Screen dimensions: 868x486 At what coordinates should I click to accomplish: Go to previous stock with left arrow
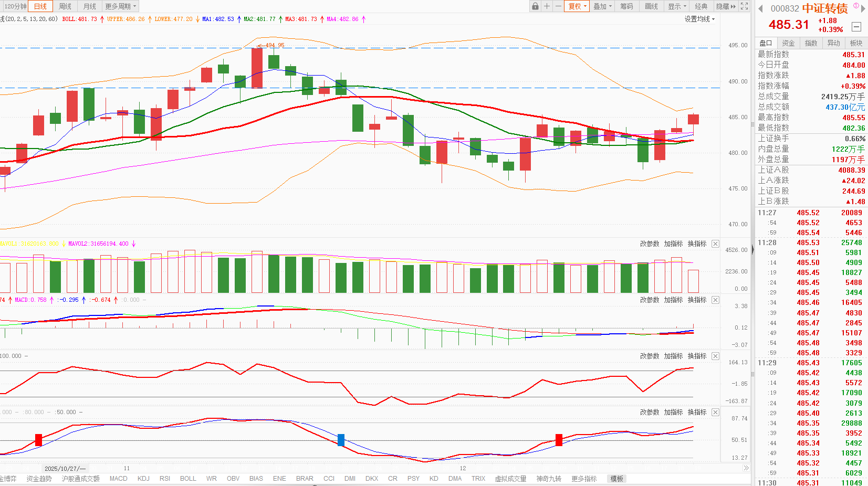(760, 8)
